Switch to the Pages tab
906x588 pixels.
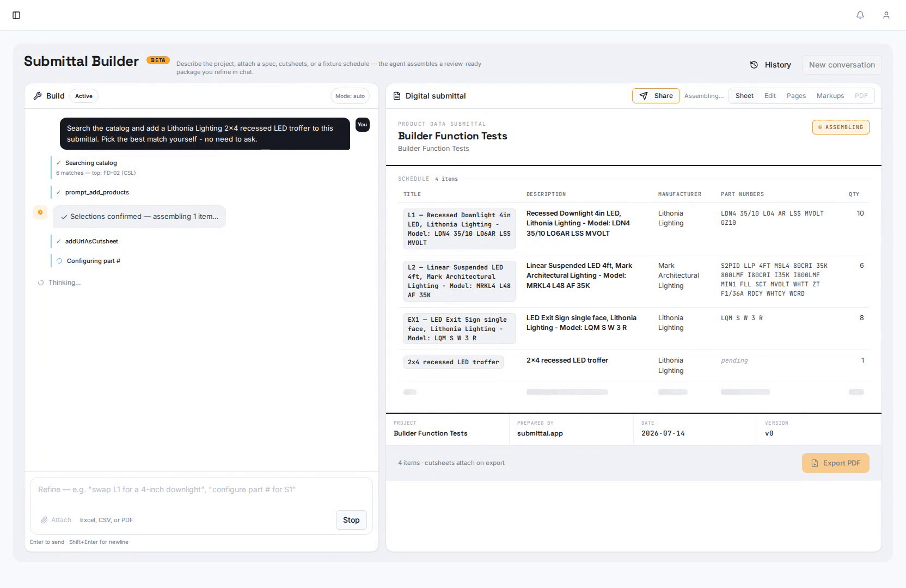[x=796, y=96]
